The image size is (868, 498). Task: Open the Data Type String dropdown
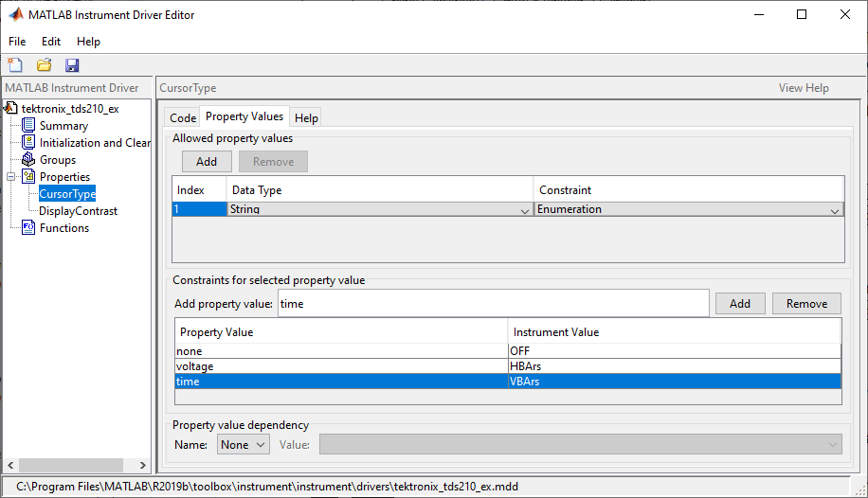pos(524,211)
